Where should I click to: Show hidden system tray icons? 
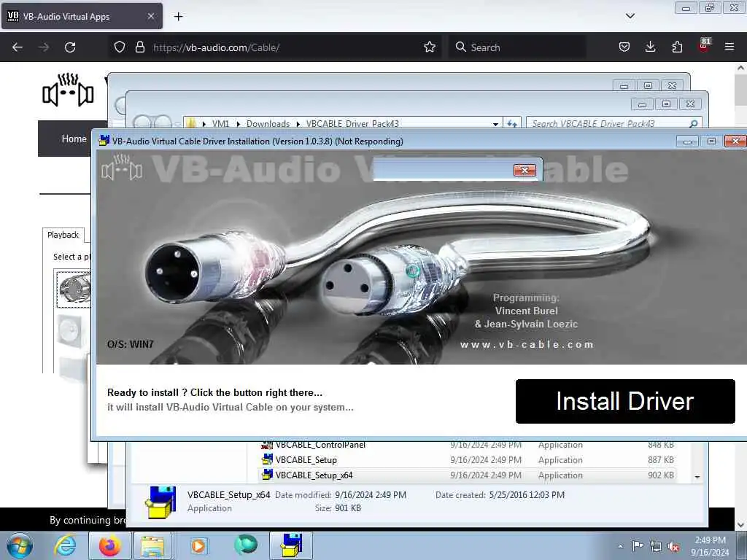coord(620,546)
